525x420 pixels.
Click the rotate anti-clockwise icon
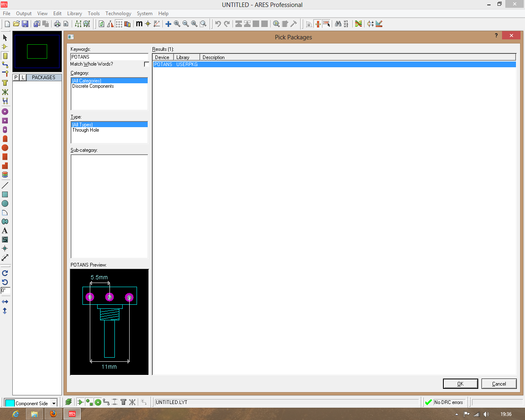point(5,282)
